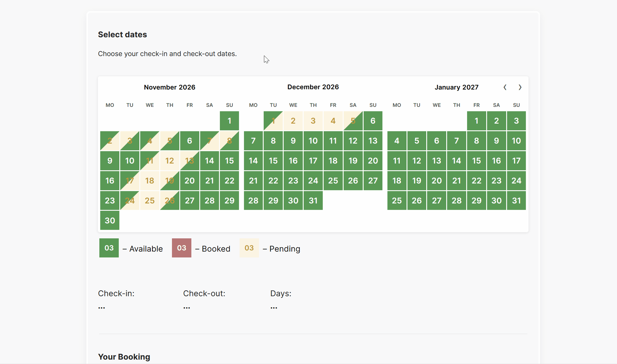This screenshot has width=617, height=364.
Task: Pick December 6 in December 2026
Action: pos(373,121)
